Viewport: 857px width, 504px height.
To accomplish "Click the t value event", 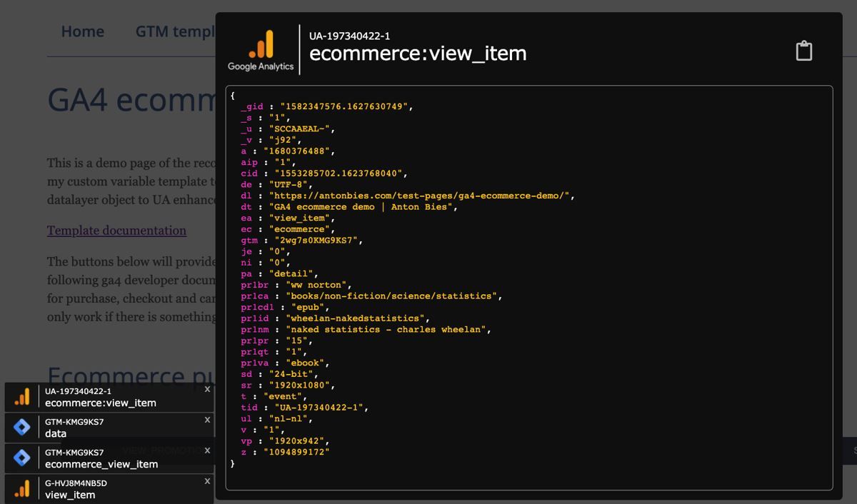I will pyautogui.click(x=283, y=396).
